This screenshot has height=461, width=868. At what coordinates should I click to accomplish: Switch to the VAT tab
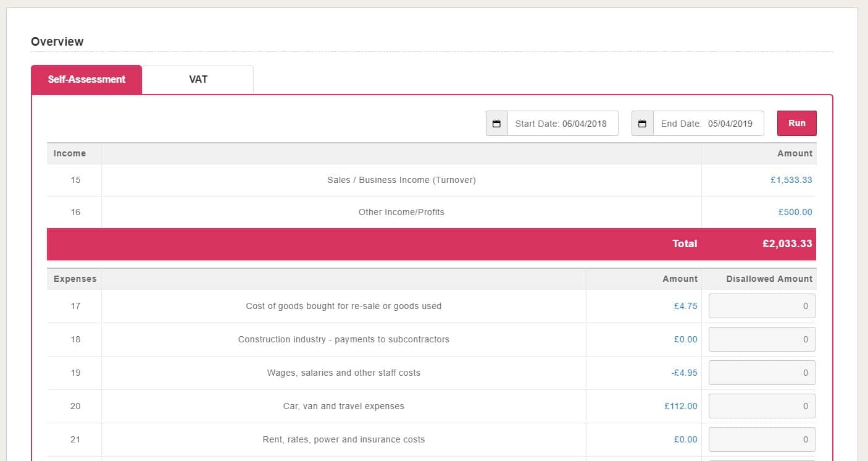click(198, 80)
